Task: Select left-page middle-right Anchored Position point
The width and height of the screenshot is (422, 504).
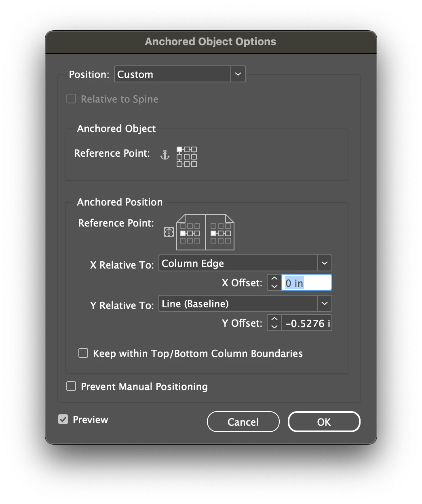Action: [x=197, y=233]
